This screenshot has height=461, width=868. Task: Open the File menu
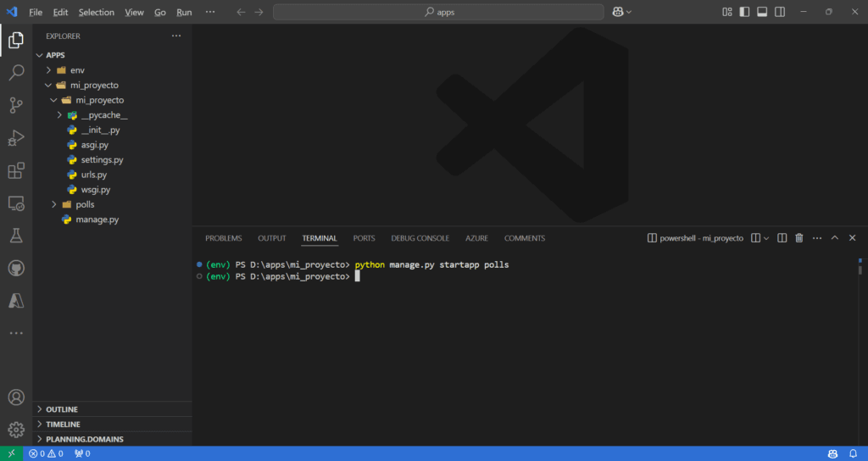click(36, 12)
